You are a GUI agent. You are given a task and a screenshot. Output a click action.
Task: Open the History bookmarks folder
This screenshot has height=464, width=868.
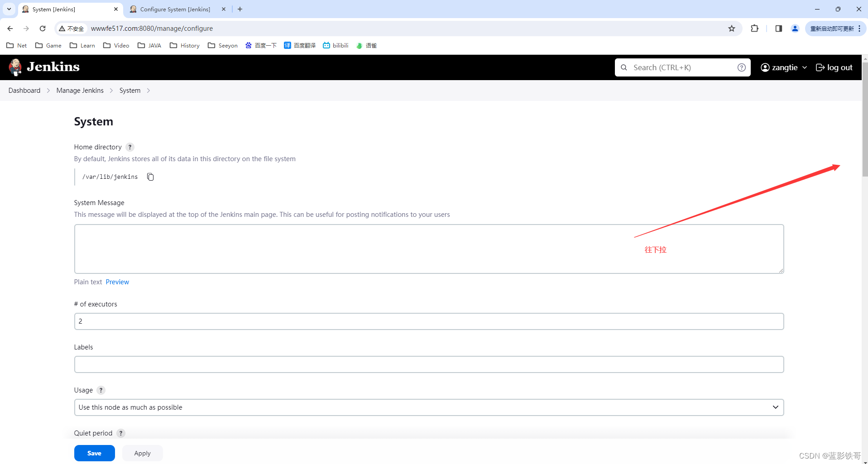tap(185, 45)
